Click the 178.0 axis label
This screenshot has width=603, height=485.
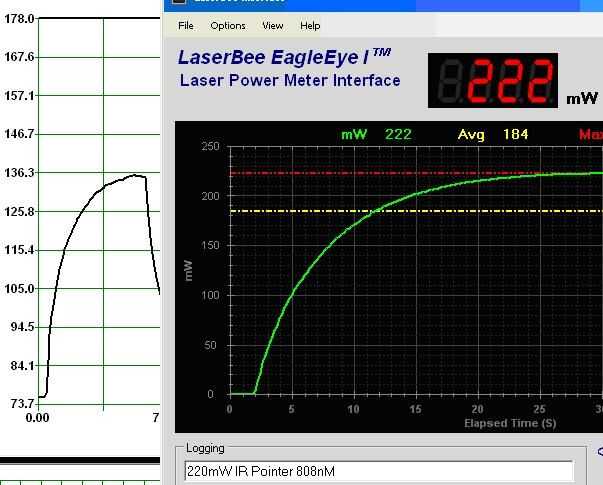[x=19, y=18]
